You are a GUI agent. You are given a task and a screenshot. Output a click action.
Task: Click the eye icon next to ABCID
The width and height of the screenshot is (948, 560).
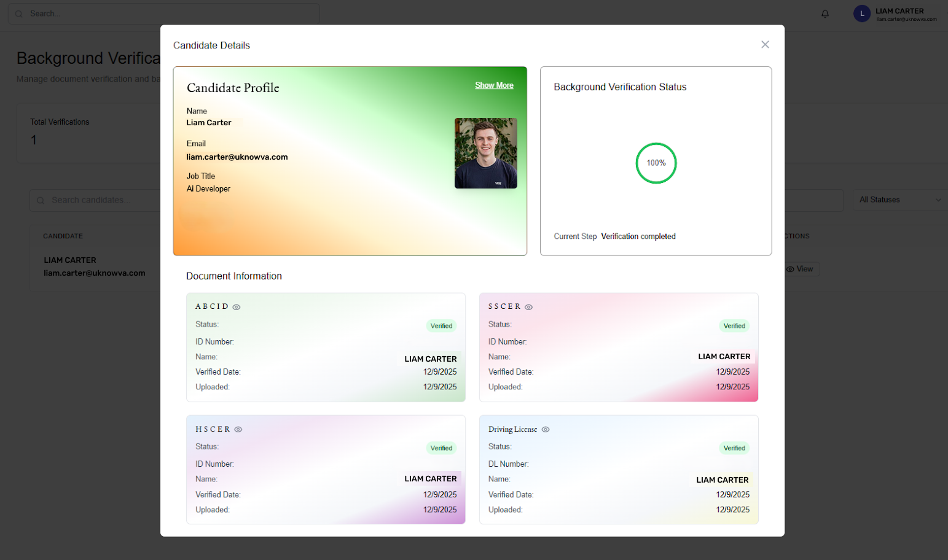click(237, 307)
